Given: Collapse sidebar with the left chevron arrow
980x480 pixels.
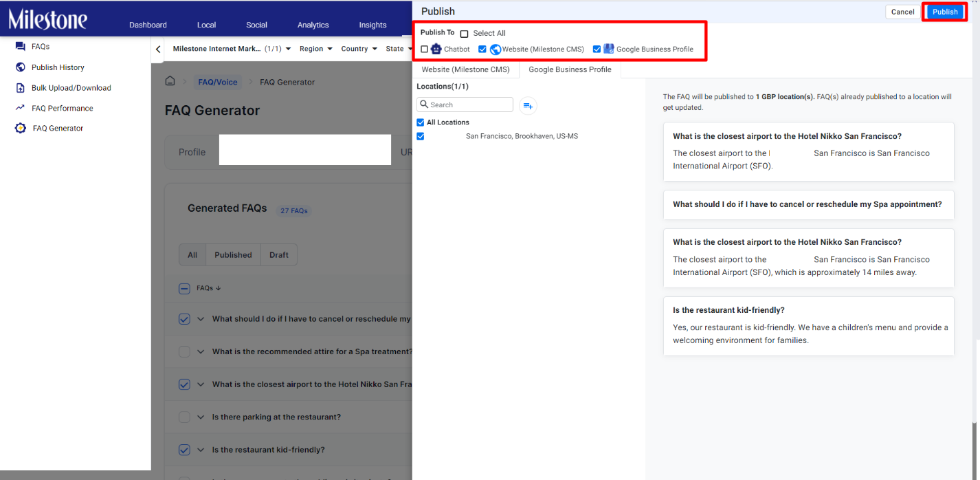Looking at the screenshot, I should point(158,49).
